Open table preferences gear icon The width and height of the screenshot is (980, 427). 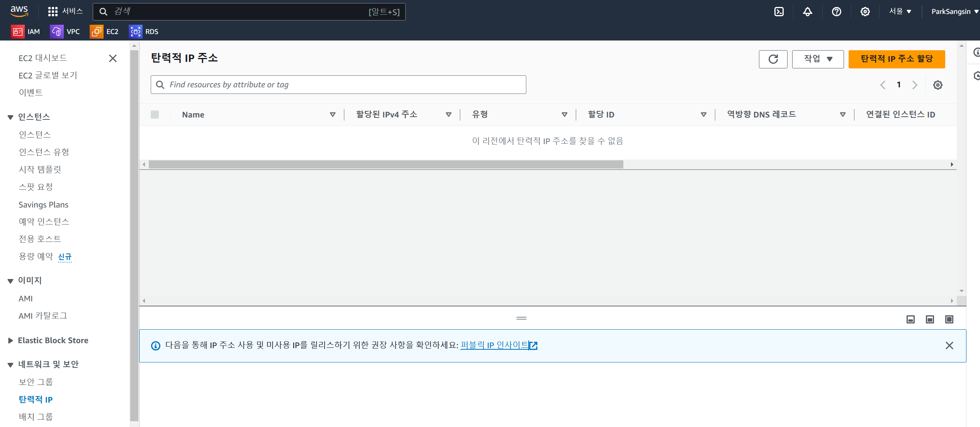(937, 85)
